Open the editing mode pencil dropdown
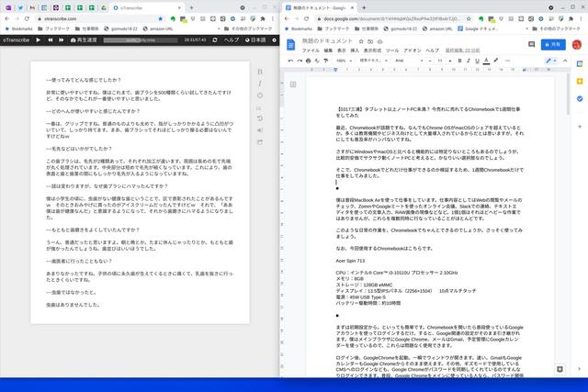Image resolution: width=588 pixels, height=392 pixels. coord(550,61)
